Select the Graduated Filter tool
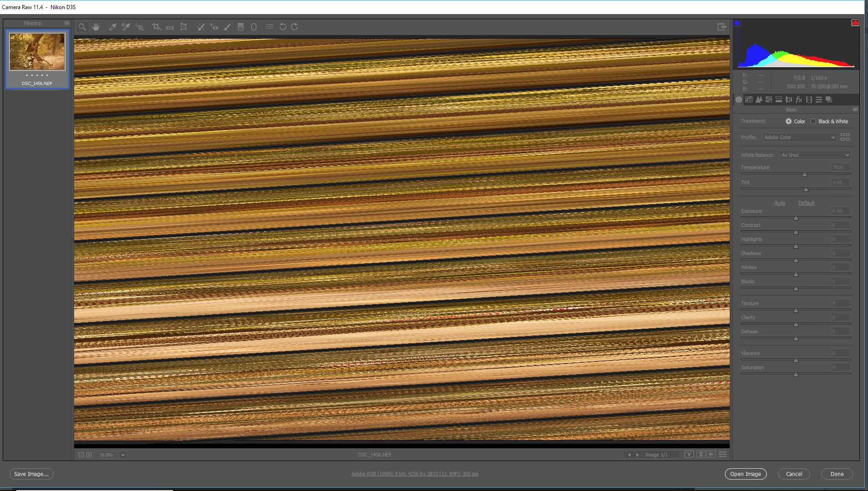This screenshot has width=868, height=491. (x=241, y=27)
